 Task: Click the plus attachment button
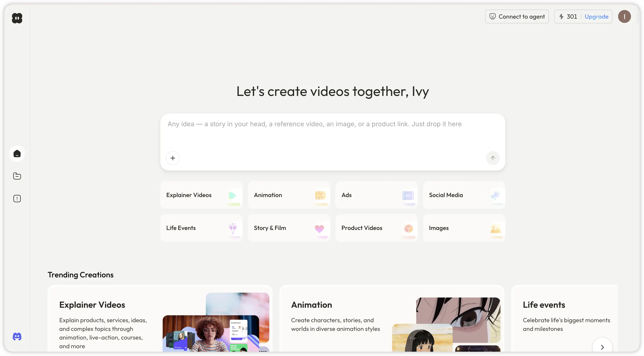pos(173,158)
